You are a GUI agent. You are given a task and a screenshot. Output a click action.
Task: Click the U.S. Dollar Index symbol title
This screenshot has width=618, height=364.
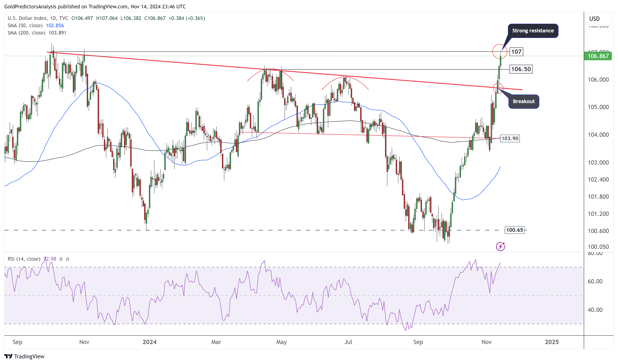(x=27, y=18)
